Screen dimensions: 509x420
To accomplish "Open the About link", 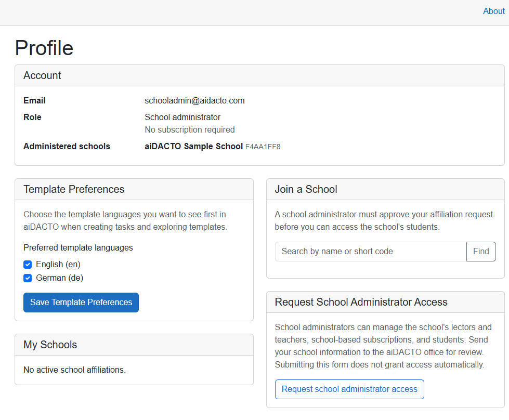I will 493,11.
